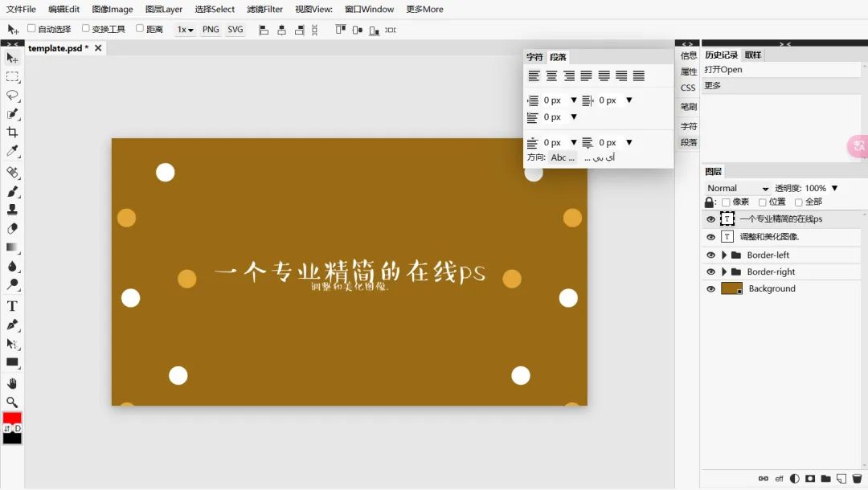Select the Crop tool
This screenshot has height=490, width=868.
[x=12, y=133]
